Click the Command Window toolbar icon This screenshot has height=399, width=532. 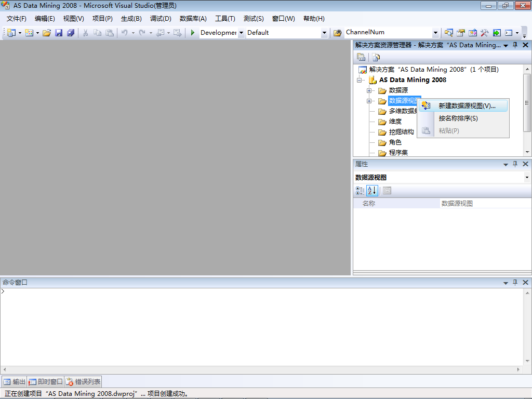click(509, 33)
